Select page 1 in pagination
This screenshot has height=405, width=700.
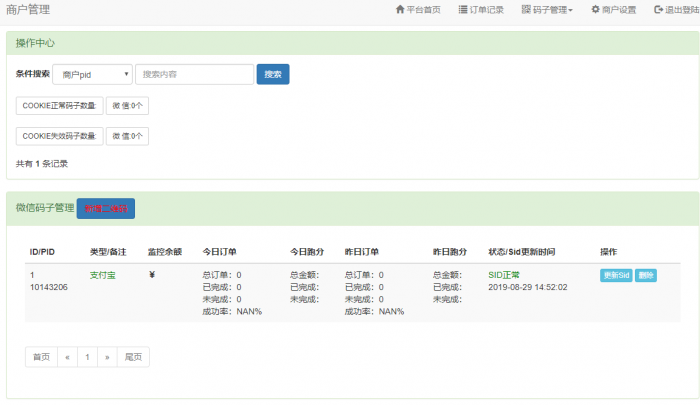[87, 357]
